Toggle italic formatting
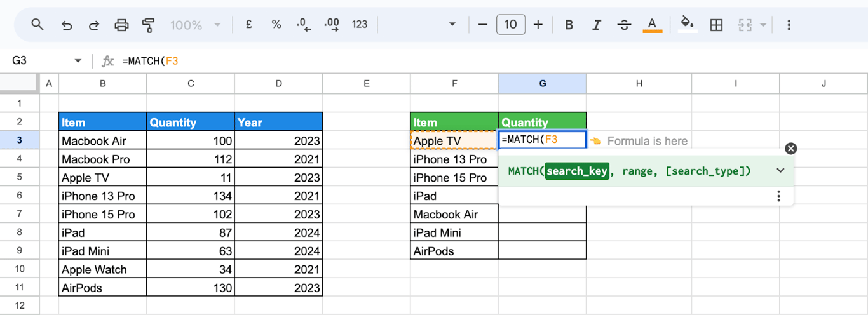The image size is (868, 315). pos(596,25)
